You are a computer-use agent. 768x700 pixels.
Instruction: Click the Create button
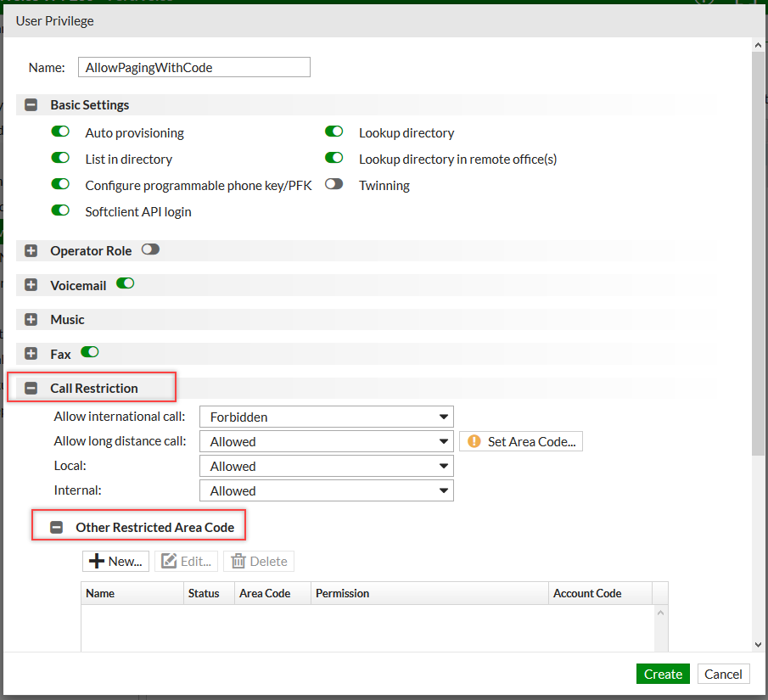click(x=663, y=674)
